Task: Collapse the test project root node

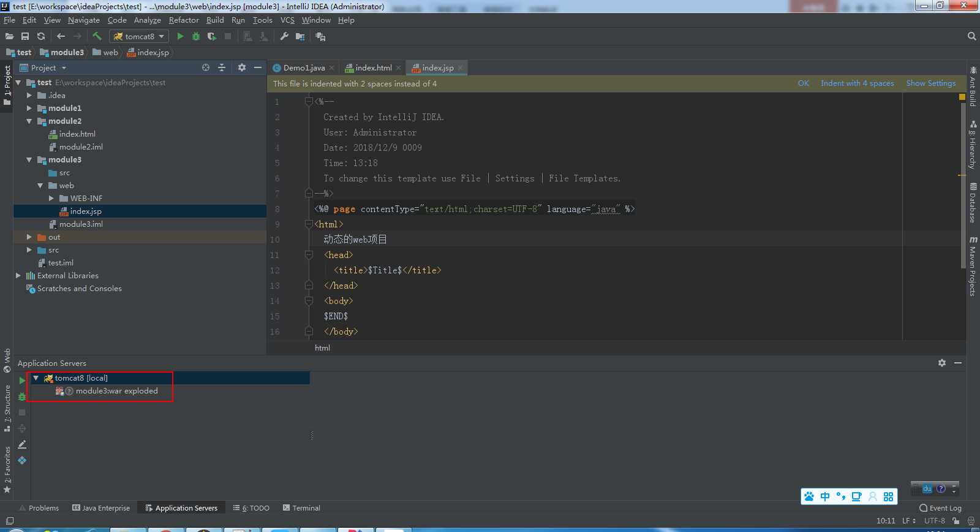Action: pyautogui.click(x=18, y=82)
